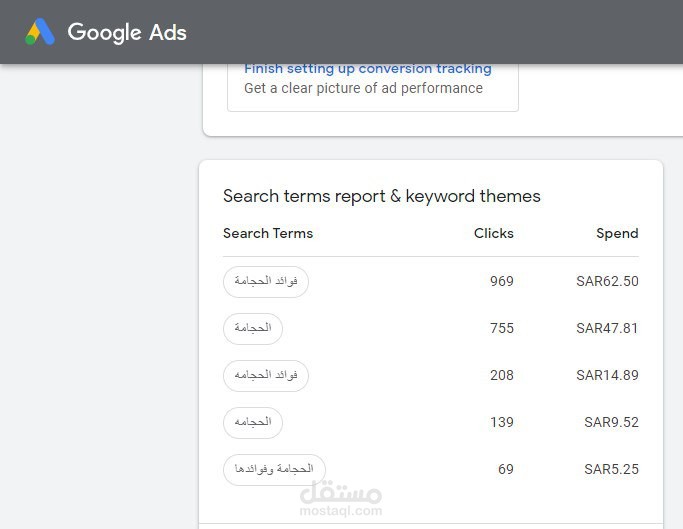The width and height of the screenshot is (683, 529).
Task: Pick the search term chip with 139 clicks
Action: pos(253,422)
